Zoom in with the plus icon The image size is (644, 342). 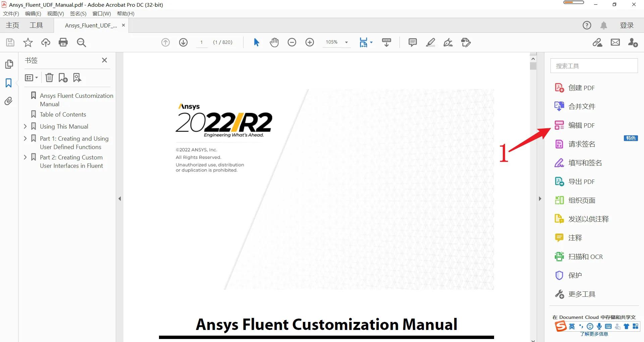[310, 42]
